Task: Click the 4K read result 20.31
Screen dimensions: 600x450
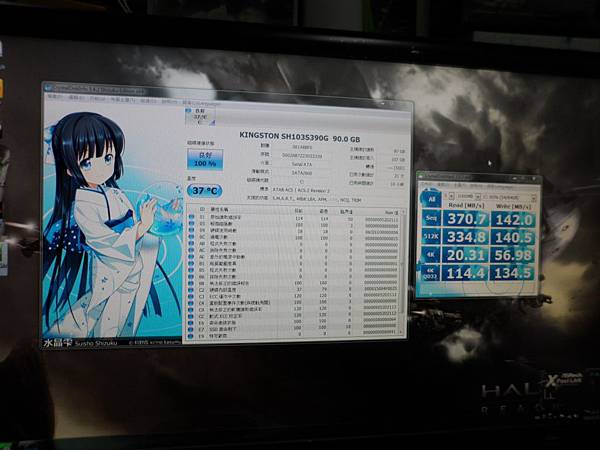Action: (x=466, y=255)
